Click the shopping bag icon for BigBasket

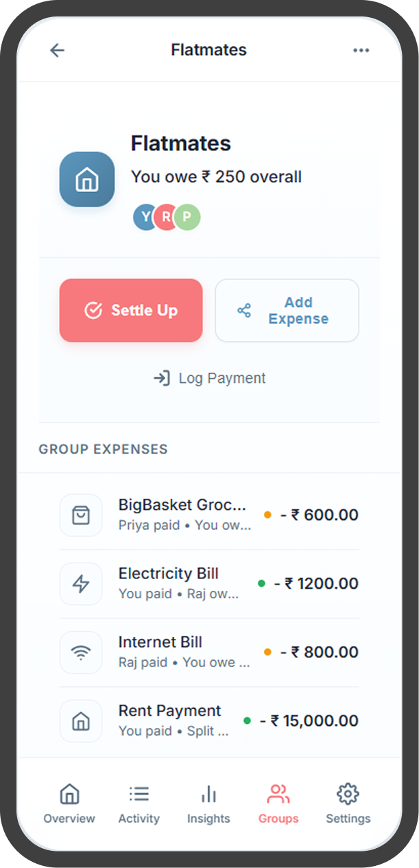(x=81, y=515)
